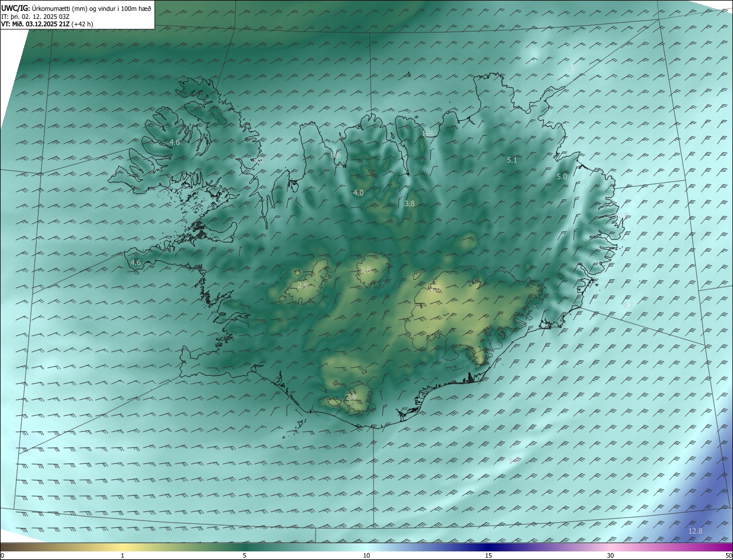
Task: Click the colorbar tick label 30
Action: pyautogui.click(x=610, y=555)
